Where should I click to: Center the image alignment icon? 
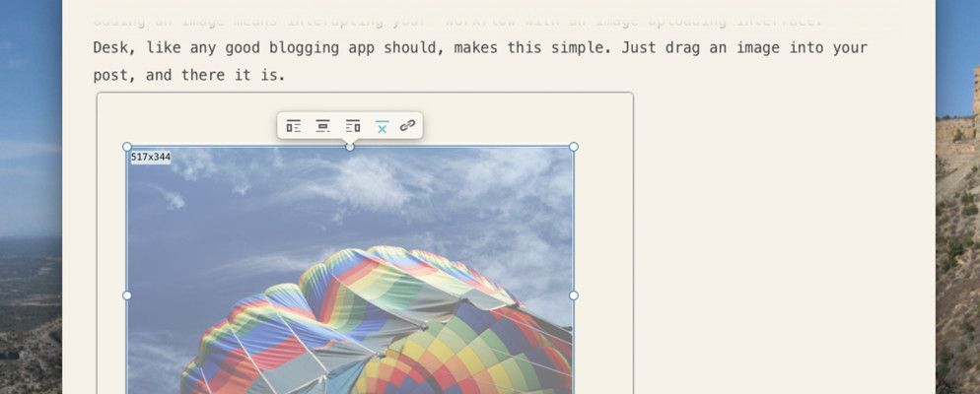[322, 126]
